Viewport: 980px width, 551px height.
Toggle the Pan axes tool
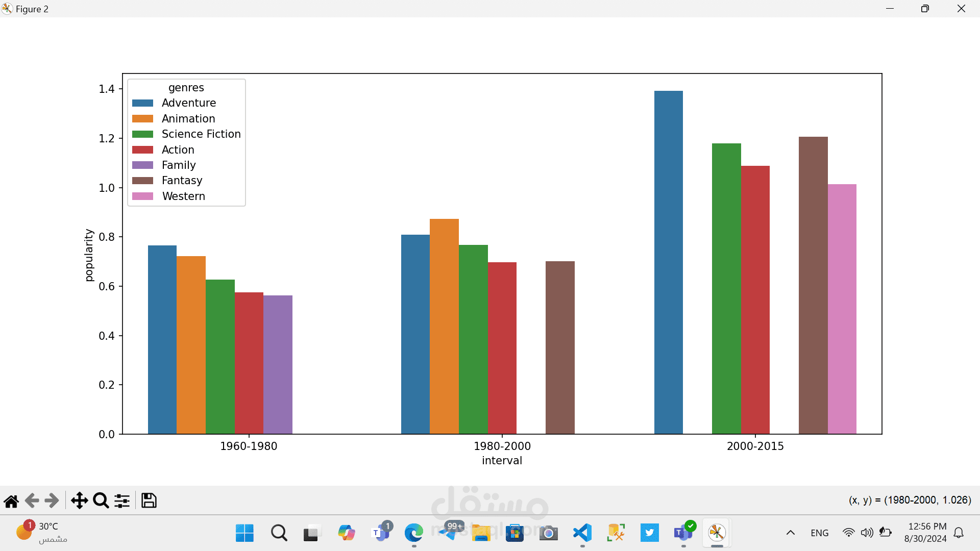(79, 500)
